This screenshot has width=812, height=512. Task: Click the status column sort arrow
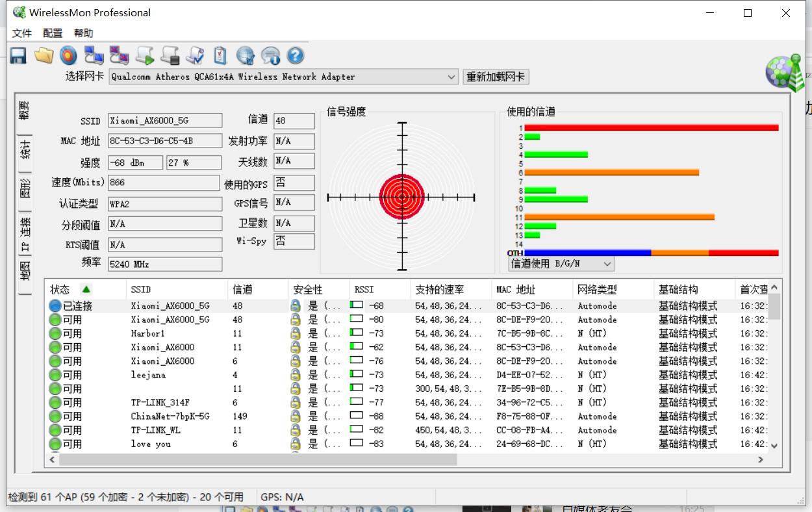coord(86,289)
